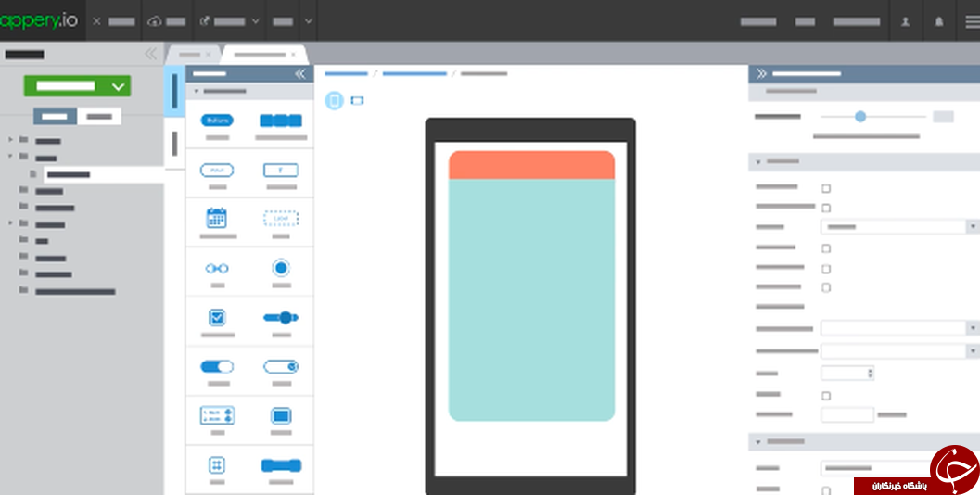The height and width of the screenshot is (495, 980).
Task: Select the chain link component
Action: [217, 268]
